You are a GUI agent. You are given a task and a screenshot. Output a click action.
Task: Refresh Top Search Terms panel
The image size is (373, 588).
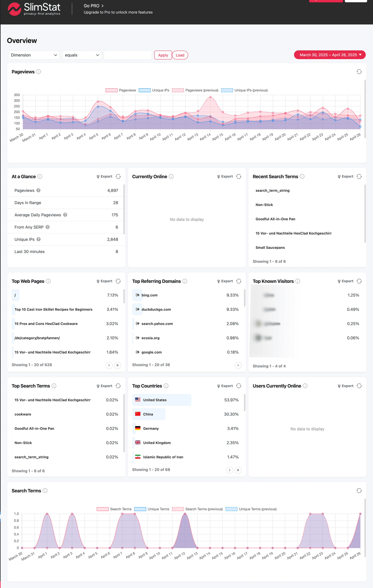118,386
